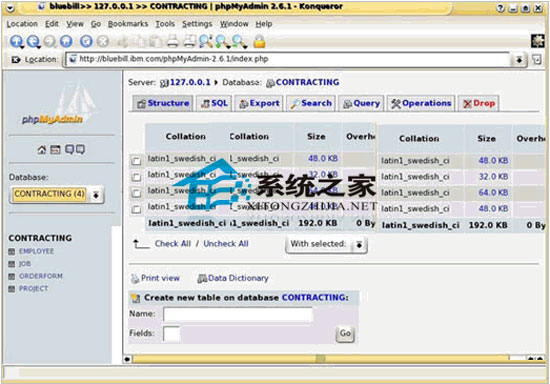Click the table icon beside JOB

[12, 264]
